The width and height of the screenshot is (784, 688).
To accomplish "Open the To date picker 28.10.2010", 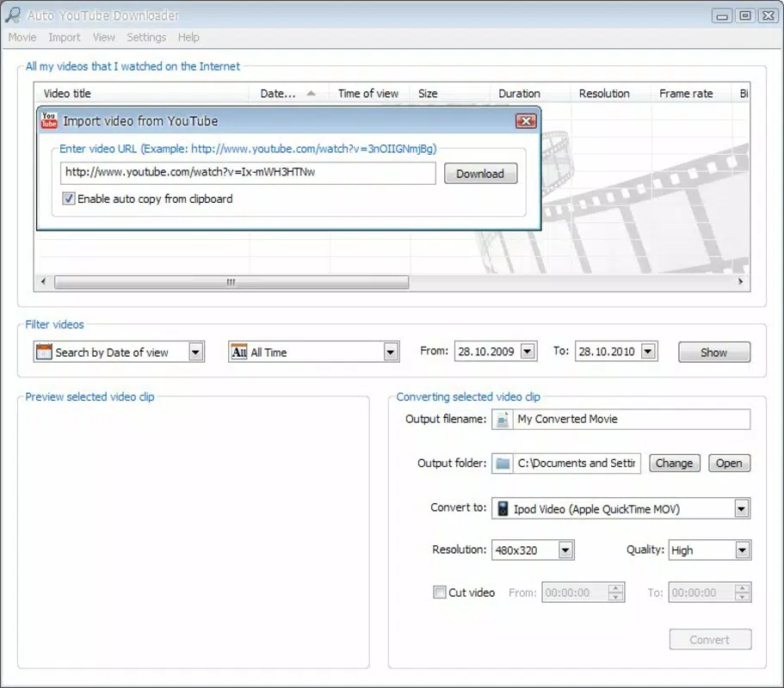I will (x=649, y=351).
